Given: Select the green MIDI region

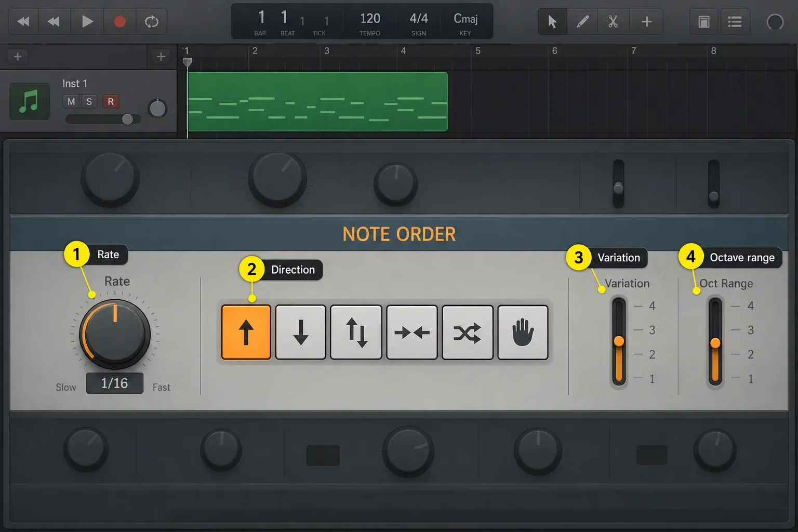Looking at the screenshot, I should (x=317, y=101).
